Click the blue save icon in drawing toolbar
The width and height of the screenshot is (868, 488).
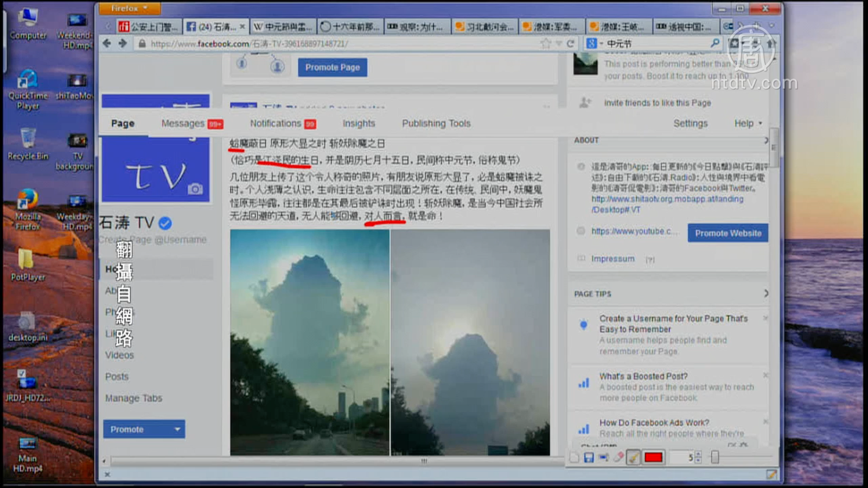pyautogui.click(x=589, y=458)
